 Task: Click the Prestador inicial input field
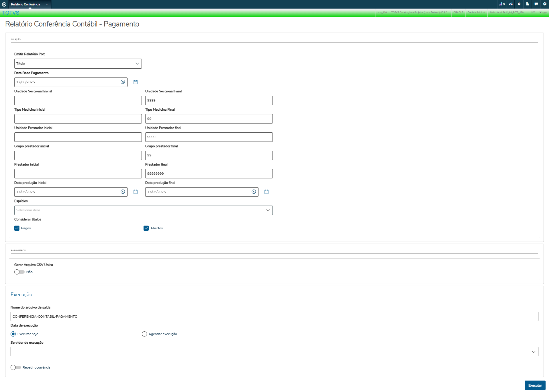(78, 174)
